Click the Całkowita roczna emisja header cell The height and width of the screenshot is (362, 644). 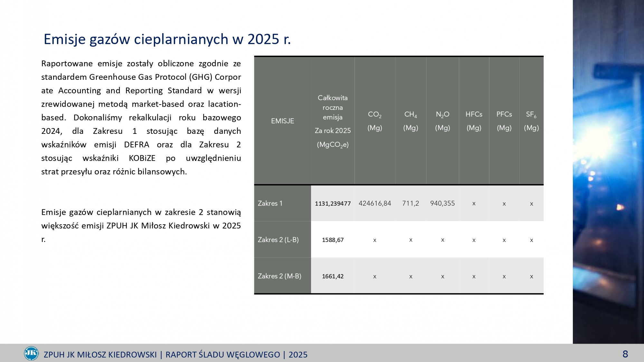[333, 121]
